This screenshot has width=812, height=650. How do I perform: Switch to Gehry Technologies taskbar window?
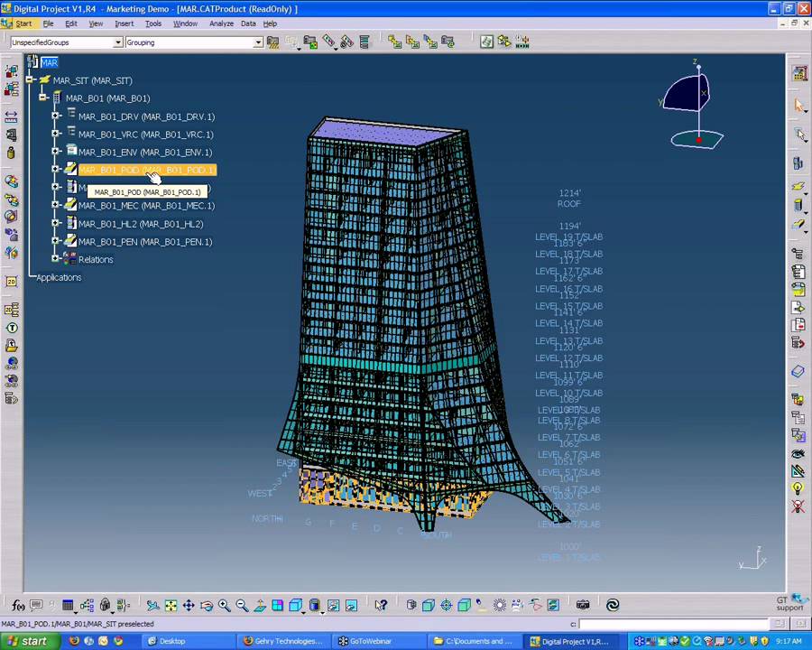pos(282,641)
